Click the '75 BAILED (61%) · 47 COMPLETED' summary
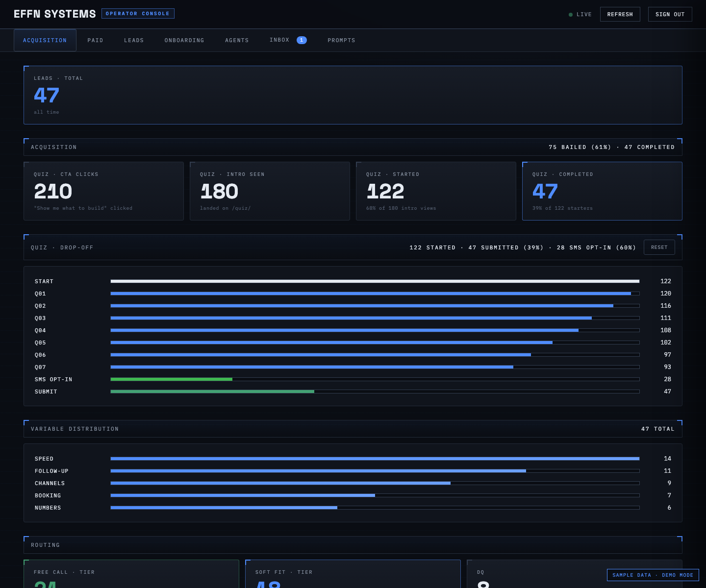Screen dimensions: 706x588 612,147
